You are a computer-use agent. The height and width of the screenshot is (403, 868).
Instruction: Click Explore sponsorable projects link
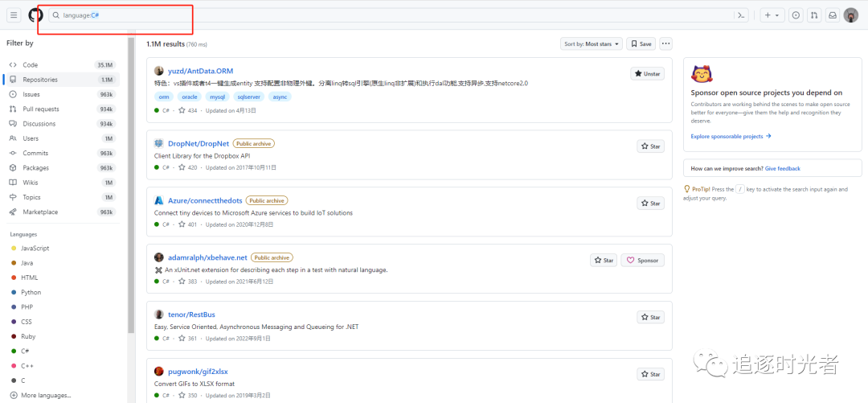[x=731, y=137]
